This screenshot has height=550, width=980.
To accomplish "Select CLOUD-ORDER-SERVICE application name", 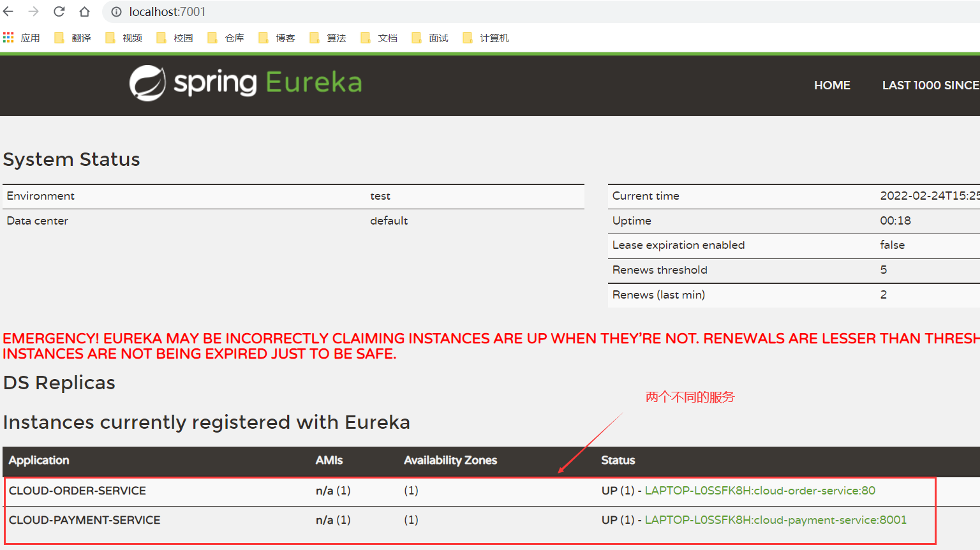I will 77,491.
